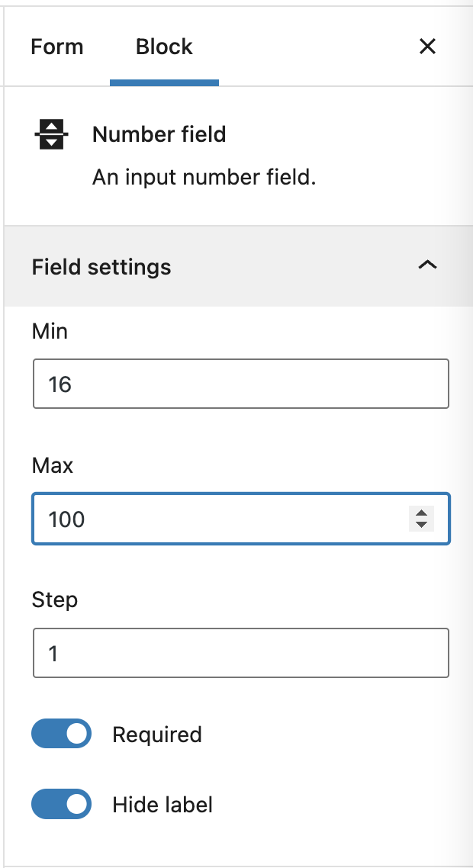Disable the Required toggle
The height and width of the screenshot is (868, 473).
click(61, 734)
